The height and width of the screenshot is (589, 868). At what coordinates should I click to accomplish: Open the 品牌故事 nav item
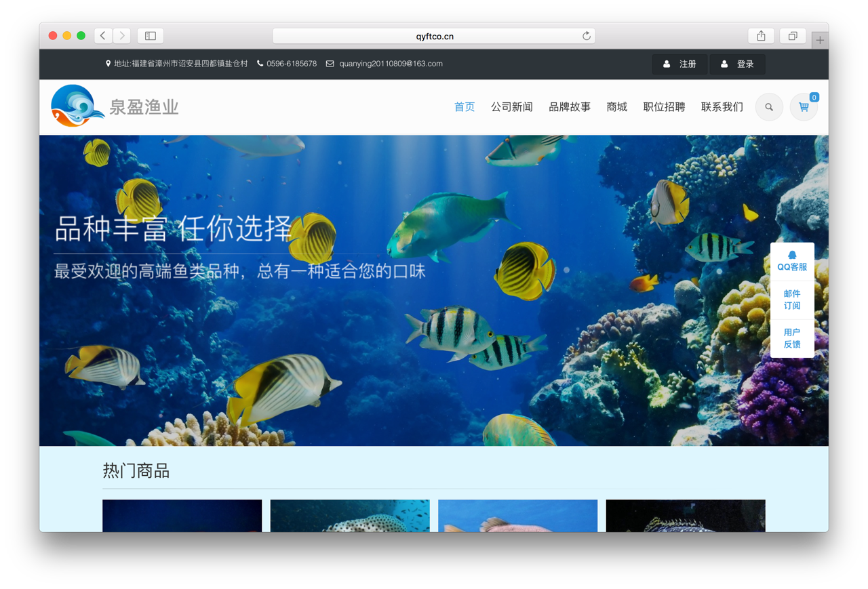click(x=570, y=107)
